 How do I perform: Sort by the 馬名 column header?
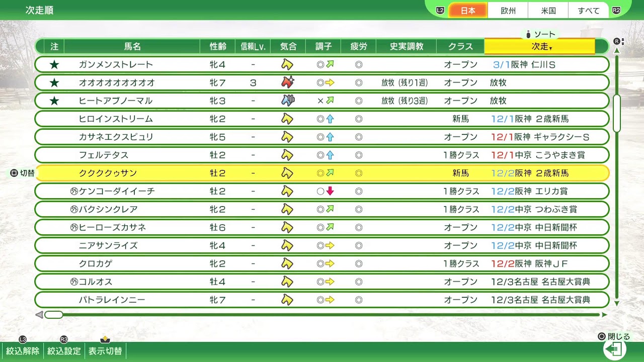pyautogui.click(x=132, y=46)
